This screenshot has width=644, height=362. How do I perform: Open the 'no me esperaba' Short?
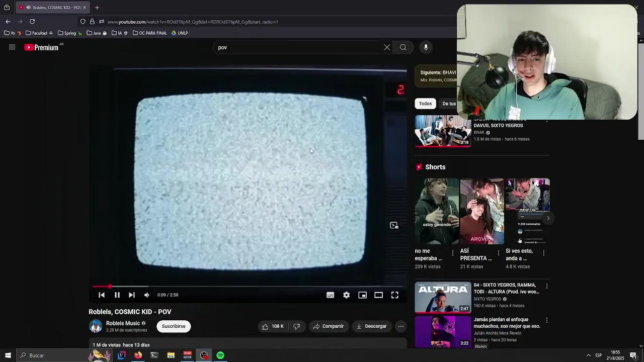(x=437, y=211)
